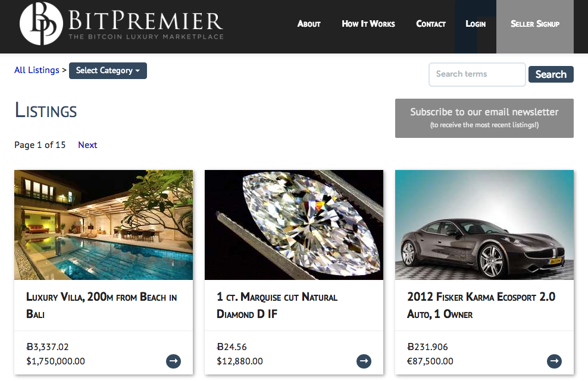
Task: Select the Login nav item
Action: tap(476, 24)
